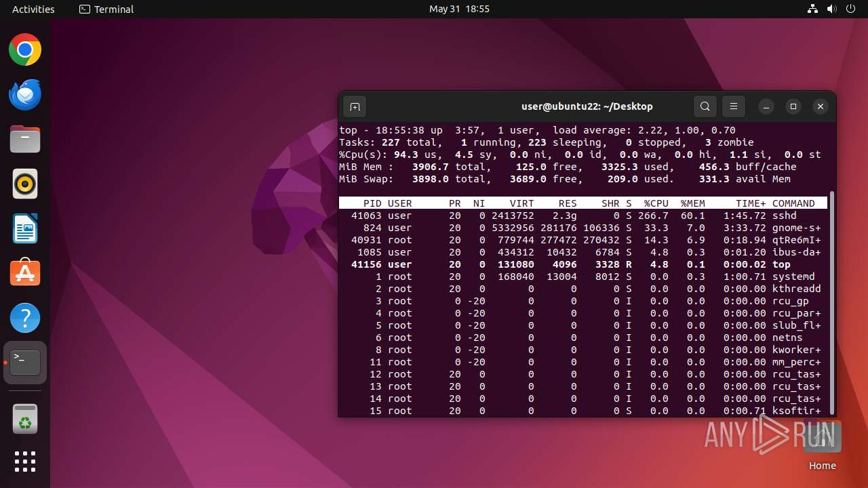The width and height of the screenshot is (868, 488).
Task: Launch Thunderbird Mail from the dock
Action: coord(25,95)
